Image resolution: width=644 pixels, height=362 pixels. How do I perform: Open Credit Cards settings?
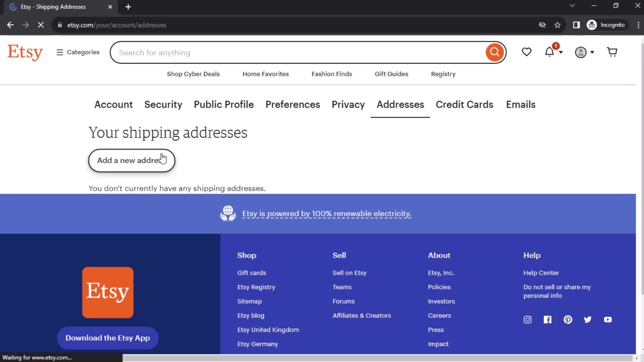[465, 105]
